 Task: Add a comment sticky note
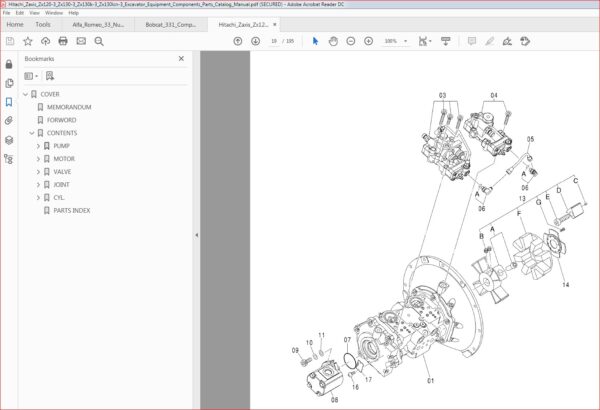click(472, 41)
